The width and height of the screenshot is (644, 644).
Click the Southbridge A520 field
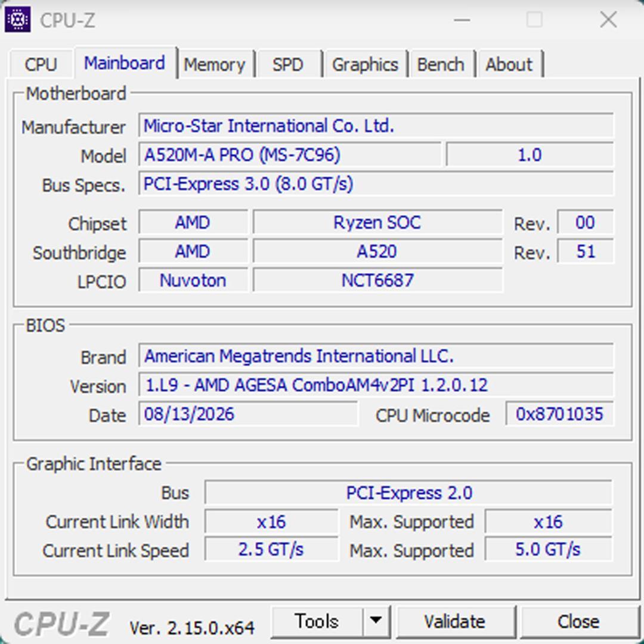pos(377,252)
